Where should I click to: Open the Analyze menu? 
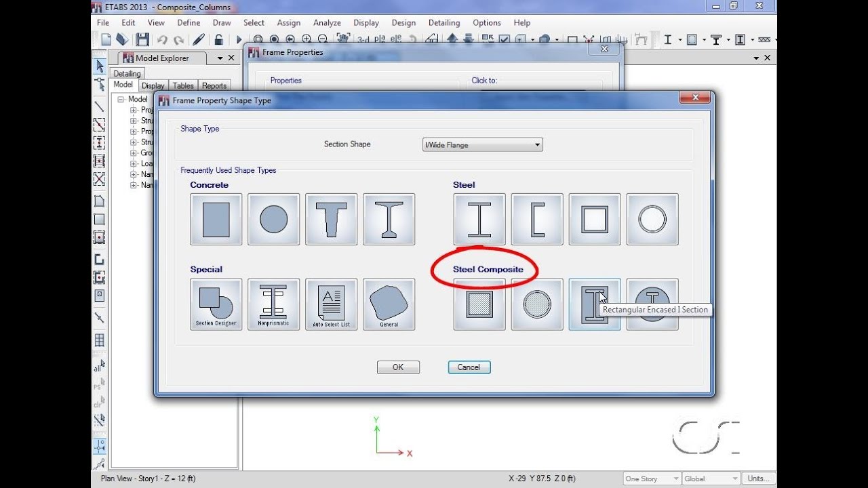(327, 22)
